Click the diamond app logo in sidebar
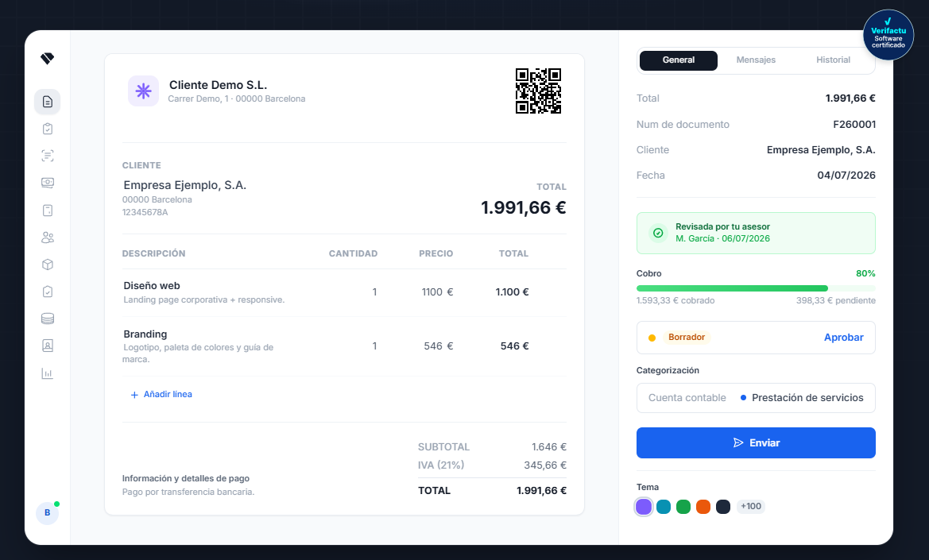 [48, 58]
